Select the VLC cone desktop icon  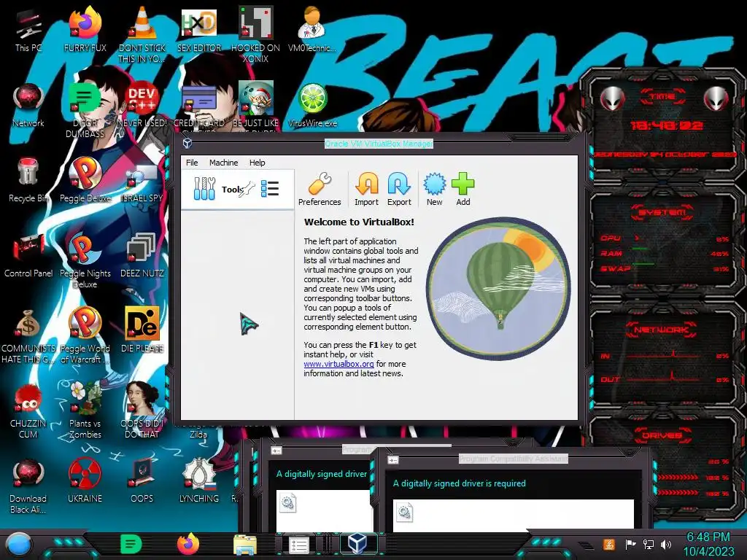point(142,34)
